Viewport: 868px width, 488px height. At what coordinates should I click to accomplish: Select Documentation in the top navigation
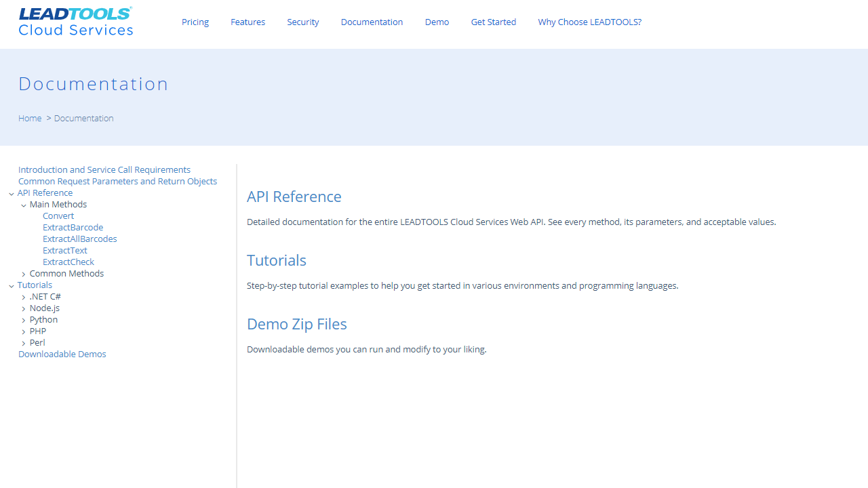(x=372, y=22)
